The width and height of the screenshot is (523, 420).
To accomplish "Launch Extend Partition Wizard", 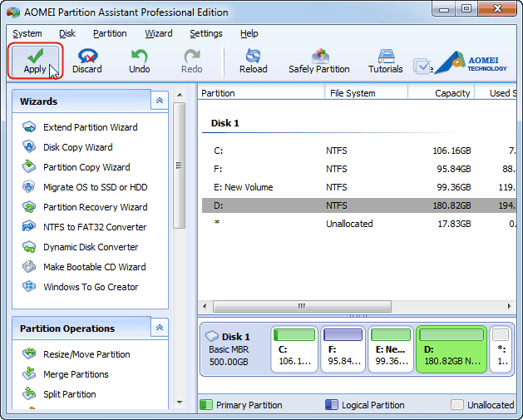I will (80, 127).
